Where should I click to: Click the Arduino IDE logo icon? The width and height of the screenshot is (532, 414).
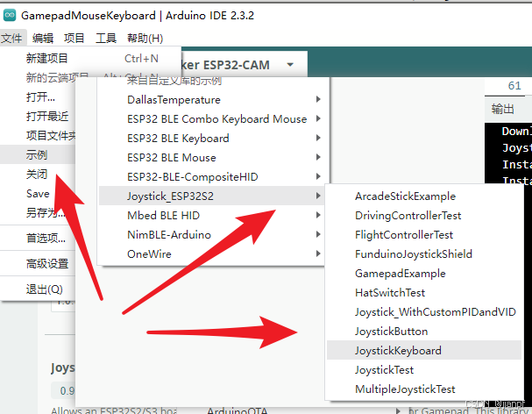[x=10, y=15]
